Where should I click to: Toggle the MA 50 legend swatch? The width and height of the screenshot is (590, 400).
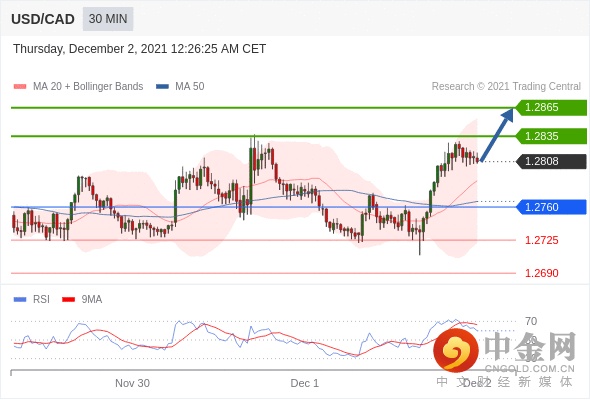click(162, 87)
